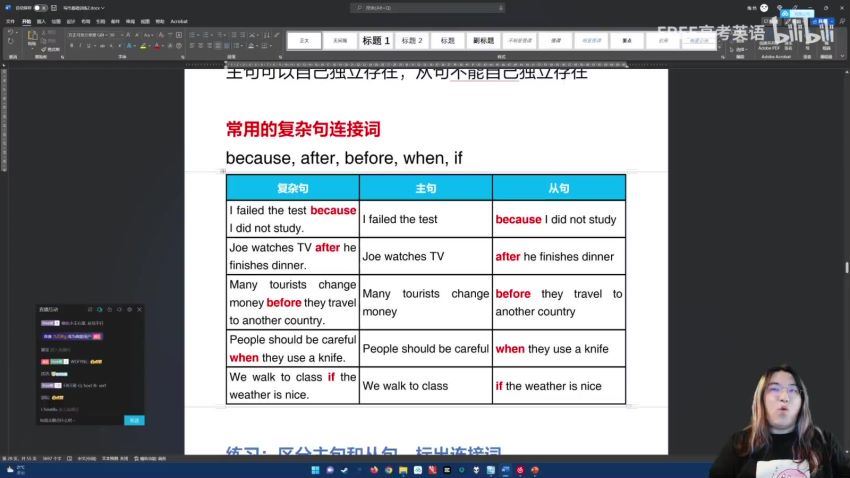Open the chat panel settings gear
850x478 pixels.
(x=129, y=310)
